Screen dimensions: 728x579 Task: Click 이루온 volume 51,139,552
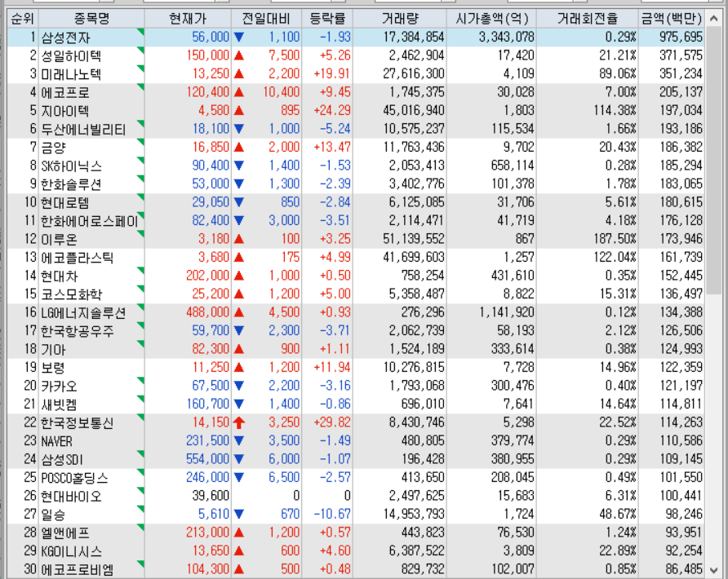[x=414, y=239]
